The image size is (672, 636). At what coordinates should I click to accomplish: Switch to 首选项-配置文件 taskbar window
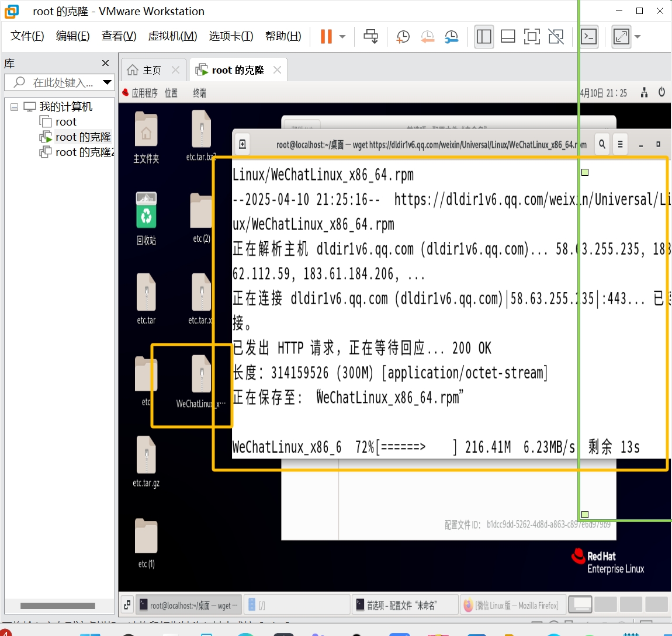(406, 604)
